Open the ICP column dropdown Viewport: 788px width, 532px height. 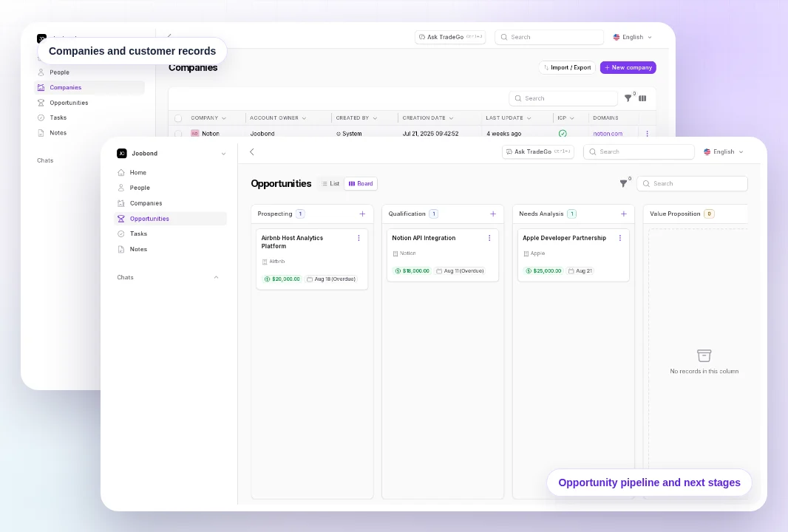point(572,118)
